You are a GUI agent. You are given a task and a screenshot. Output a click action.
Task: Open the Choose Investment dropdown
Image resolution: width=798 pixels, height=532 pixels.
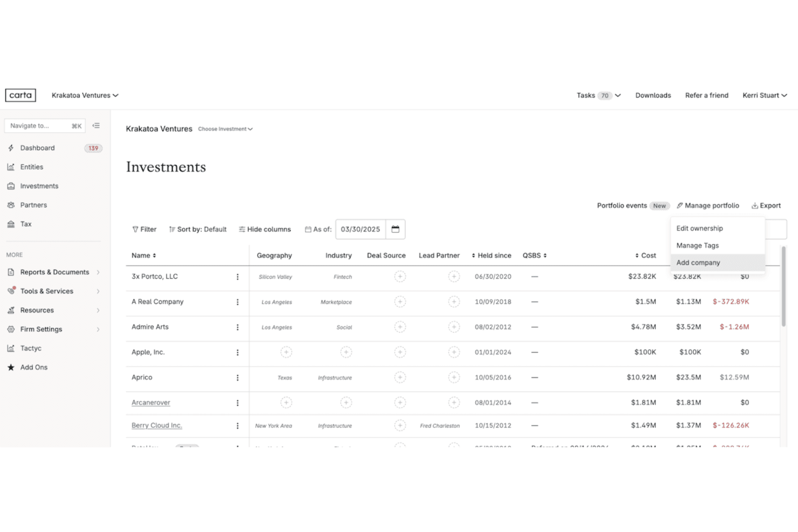click(225, 129)
